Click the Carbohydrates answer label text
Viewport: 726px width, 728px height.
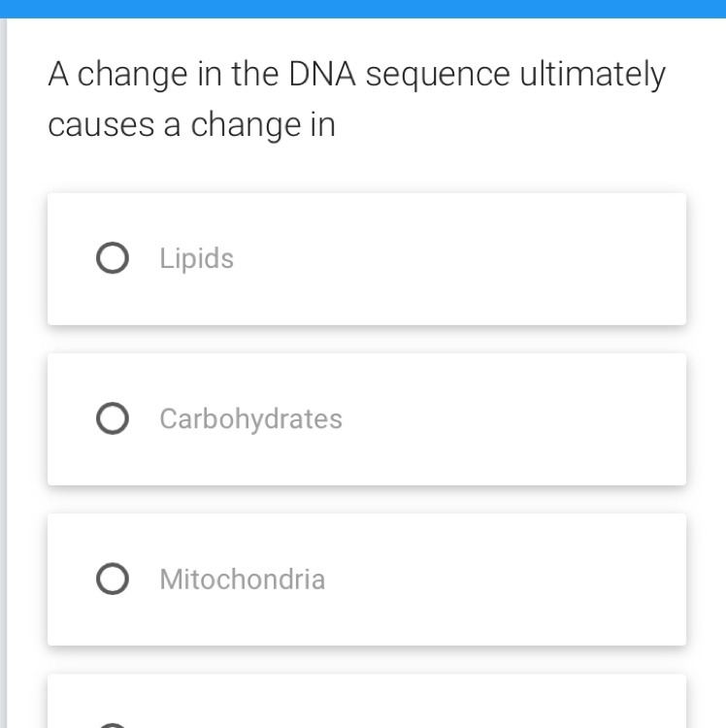[x=251, y=419]
